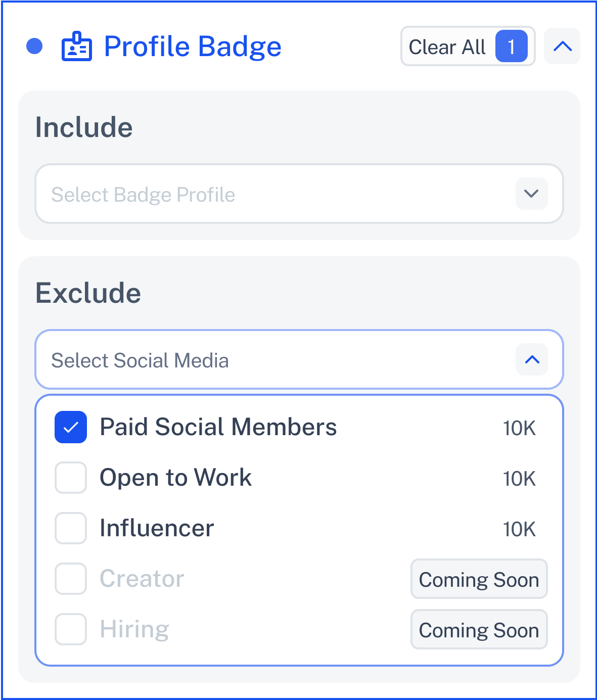This screenshot has width=597, height=700.
Task: Open the Select Badge Profile dropdown arrow
Action: coord(531,194)
